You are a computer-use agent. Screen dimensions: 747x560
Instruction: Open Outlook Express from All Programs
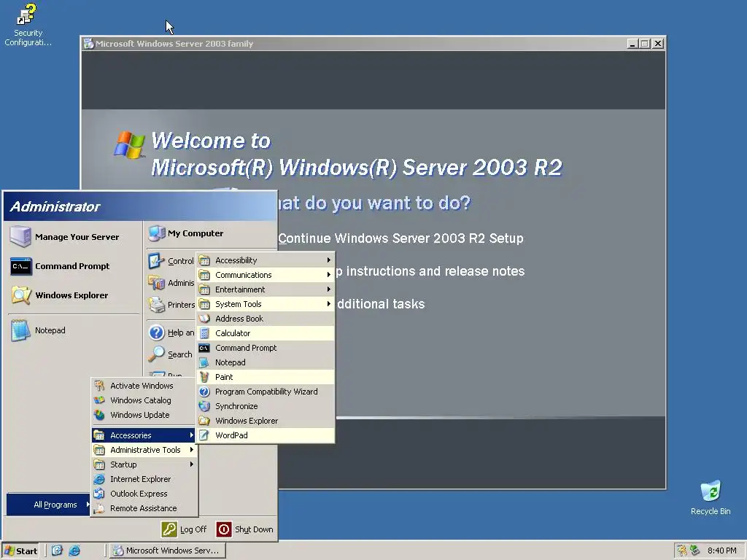144,494
